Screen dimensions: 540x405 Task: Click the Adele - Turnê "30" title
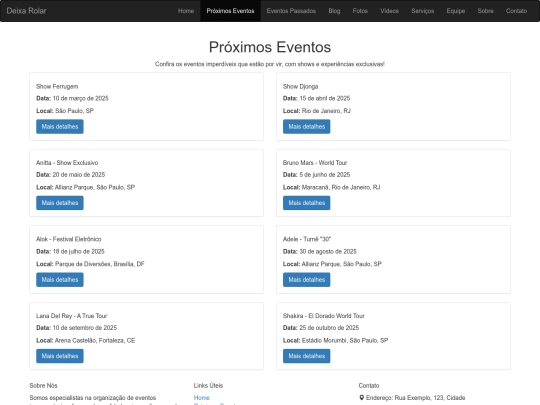point(307,239)
